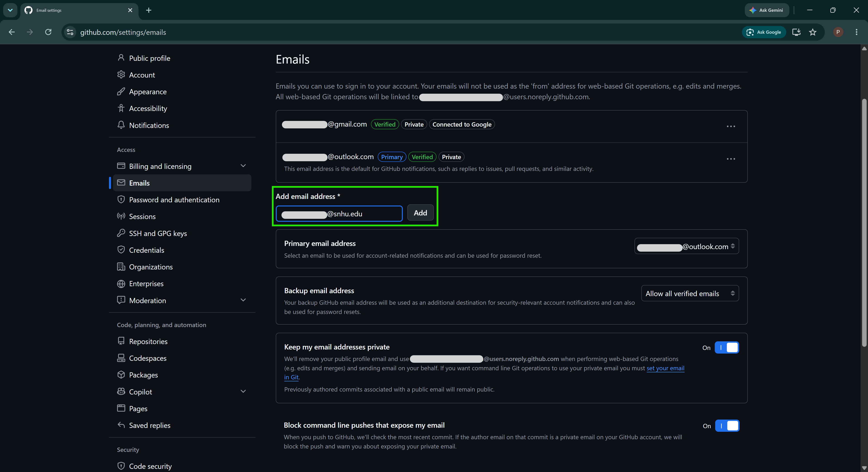Open the tab search dropdown arrow

coord(10,10)
